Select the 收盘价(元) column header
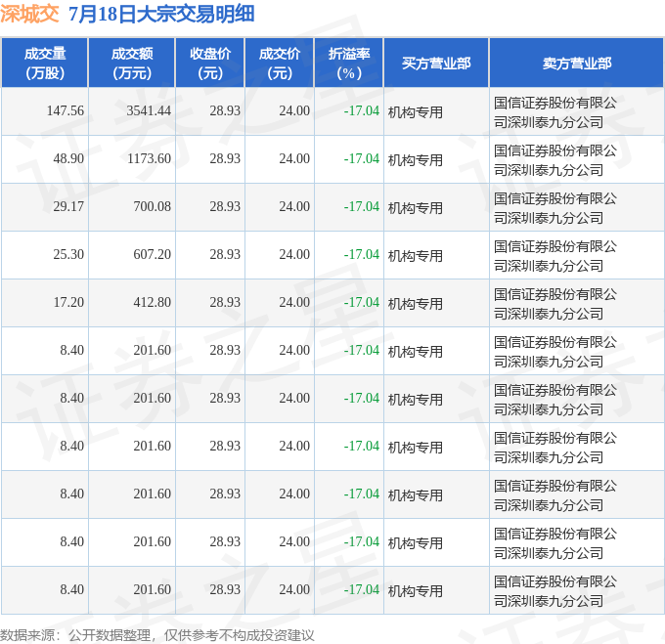Screen dimensions: 665x644 coord(210,64)
